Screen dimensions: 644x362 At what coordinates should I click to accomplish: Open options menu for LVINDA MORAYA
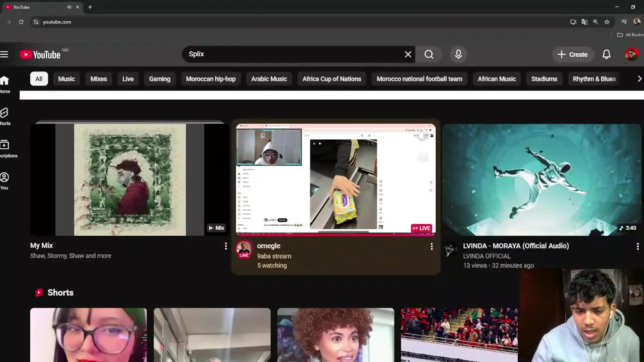[x=637, y=246]
